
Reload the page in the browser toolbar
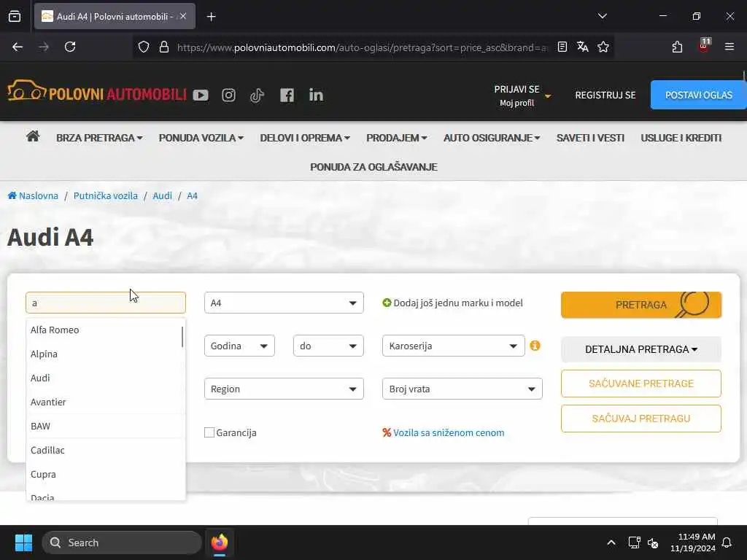coord(70,47)
